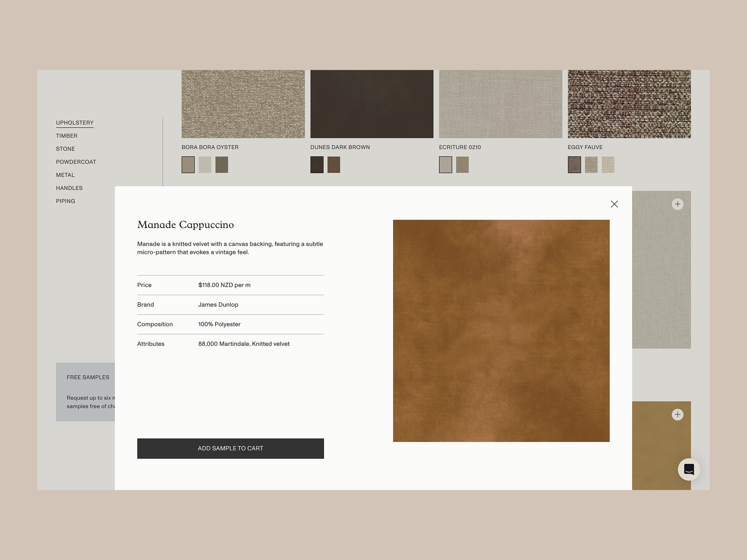This screenshot has width=747, height=560.
Task: Click the Manade Cappuccino fabric image
Action: (x=501, y=331)
